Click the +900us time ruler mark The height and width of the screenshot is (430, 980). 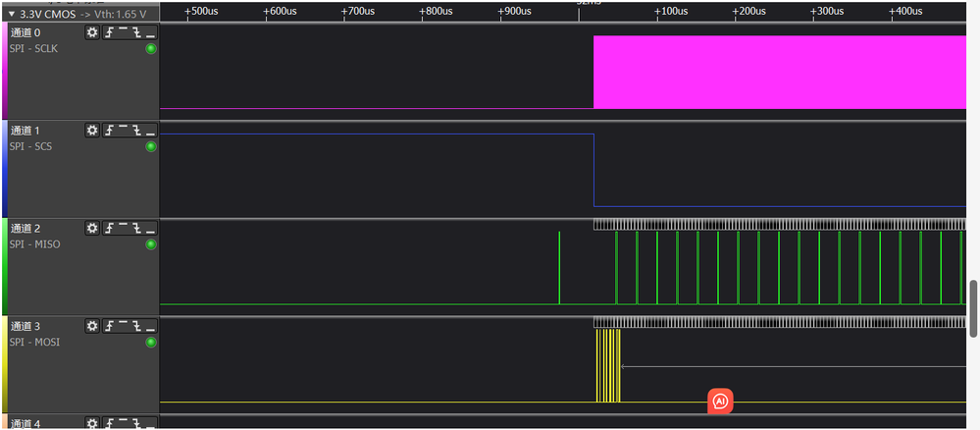[x=514, y=11]
